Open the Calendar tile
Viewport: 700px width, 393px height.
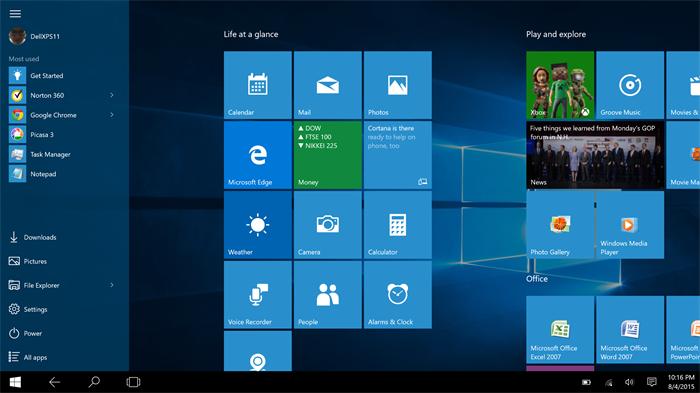[x=258, y=85]
